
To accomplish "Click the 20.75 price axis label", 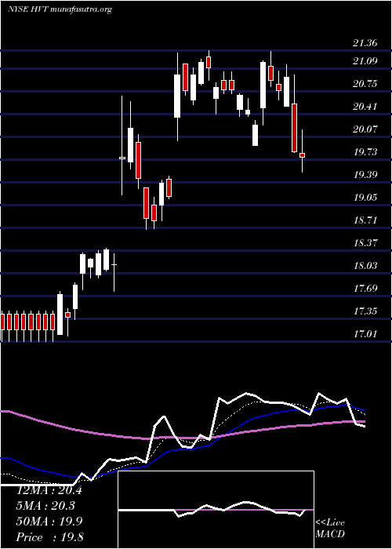I will point(365,84).
